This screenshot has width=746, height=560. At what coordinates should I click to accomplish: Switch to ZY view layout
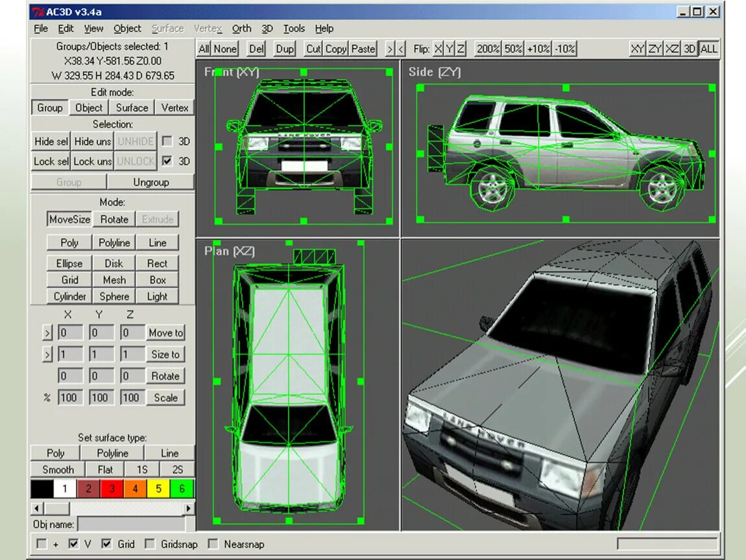[x=655, y=49]
